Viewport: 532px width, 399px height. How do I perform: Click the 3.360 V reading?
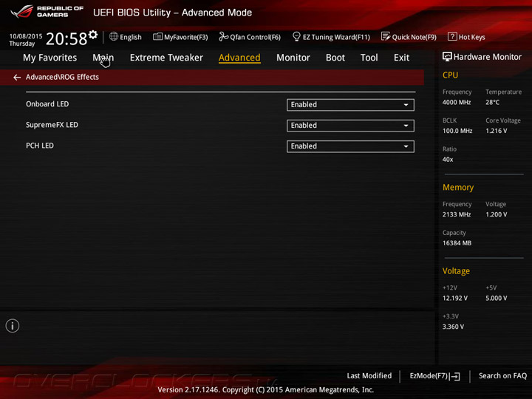click(453, 327)
